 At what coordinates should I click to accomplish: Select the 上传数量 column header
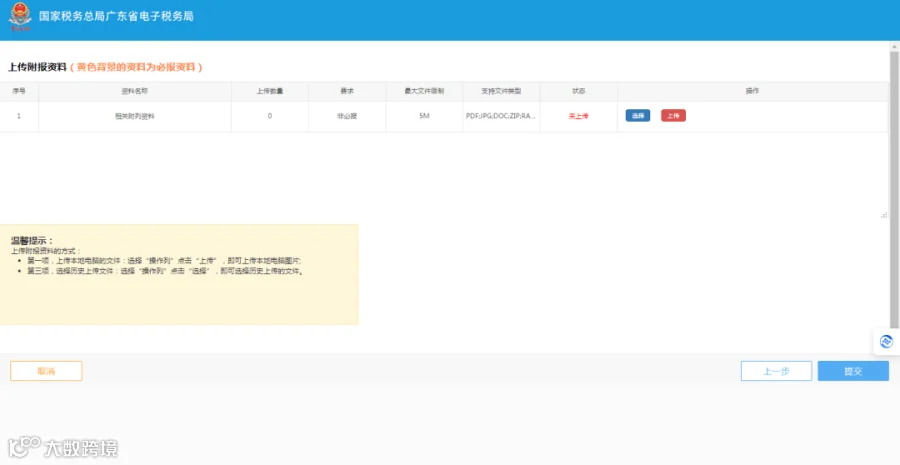270,91
